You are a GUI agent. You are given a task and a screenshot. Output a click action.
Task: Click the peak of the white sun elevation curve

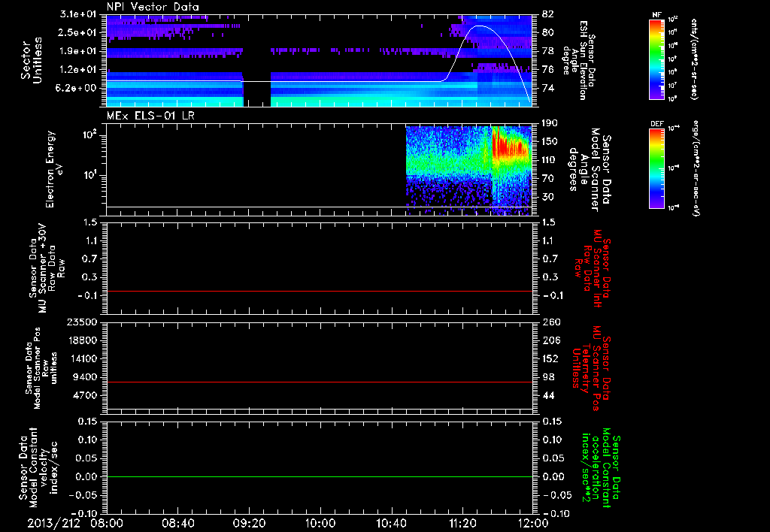click(480, 26)
